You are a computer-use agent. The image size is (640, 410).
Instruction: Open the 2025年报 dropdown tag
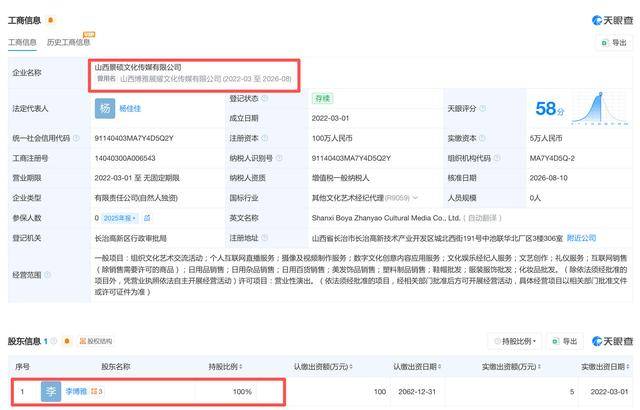tap(119, 218)
